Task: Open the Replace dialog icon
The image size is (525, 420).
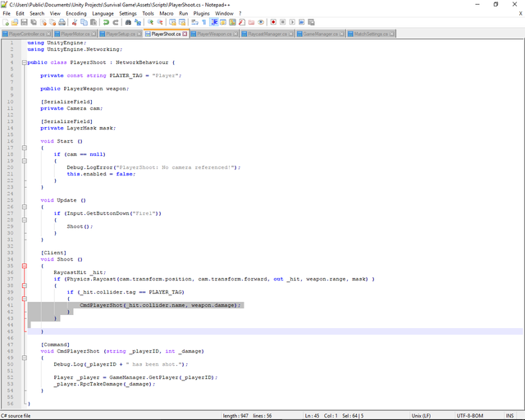Action: point(138,22)
